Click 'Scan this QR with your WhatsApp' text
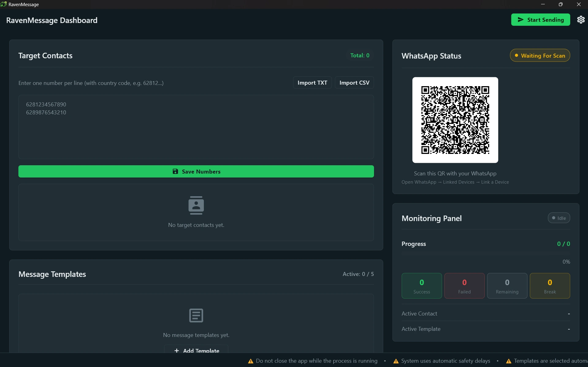Viewport: 588px width, 367px height. click(455, 174)
